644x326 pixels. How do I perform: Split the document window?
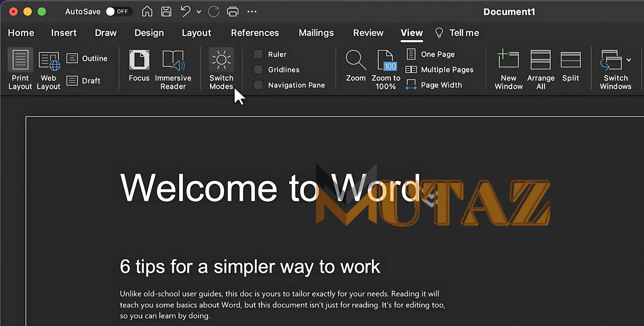[570, 66]
